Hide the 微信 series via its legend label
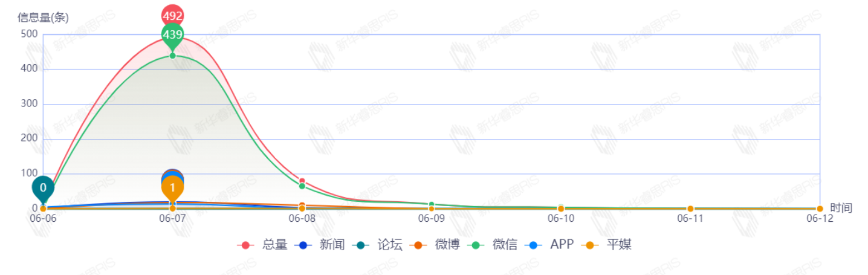Viewport: 868px width, 275px height. pyautogui.click(x=505, y=245)
